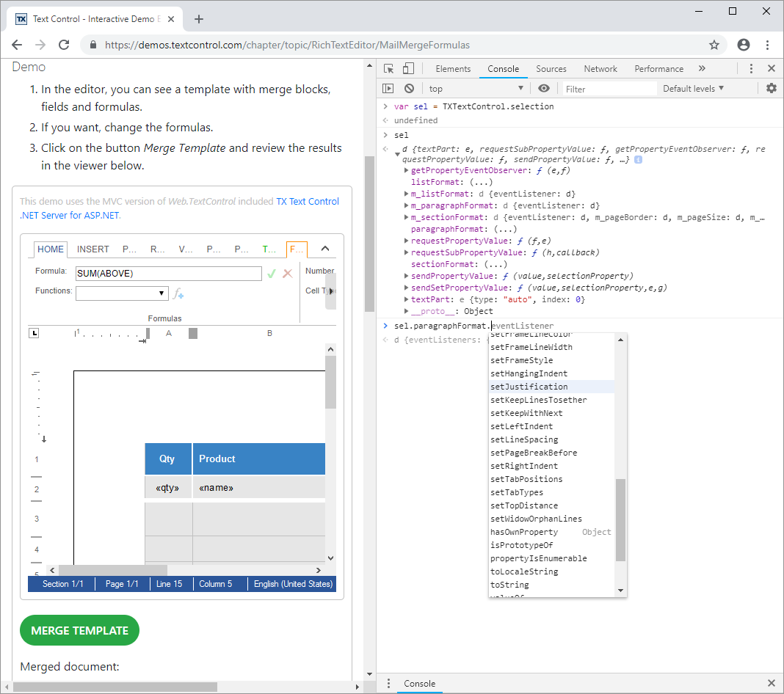Apply the SUM(ABOVE) formula with the green checkmark

tap(271, 273)
